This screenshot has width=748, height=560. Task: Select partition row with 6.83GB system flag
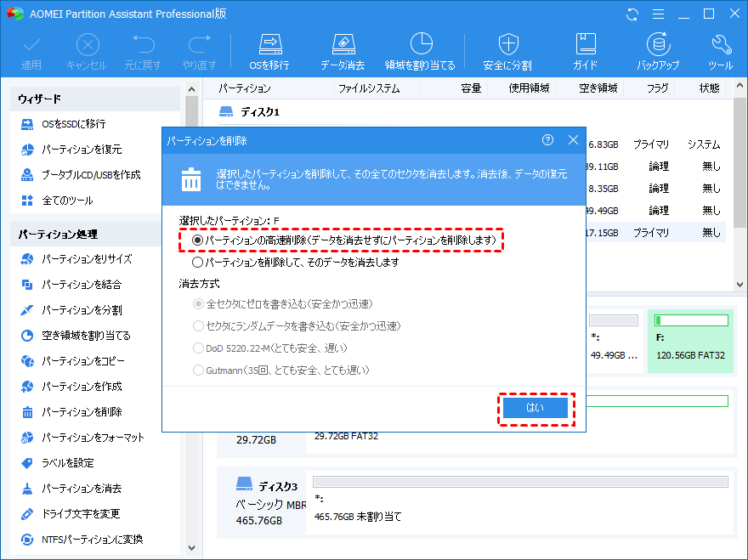click(656, 144)
